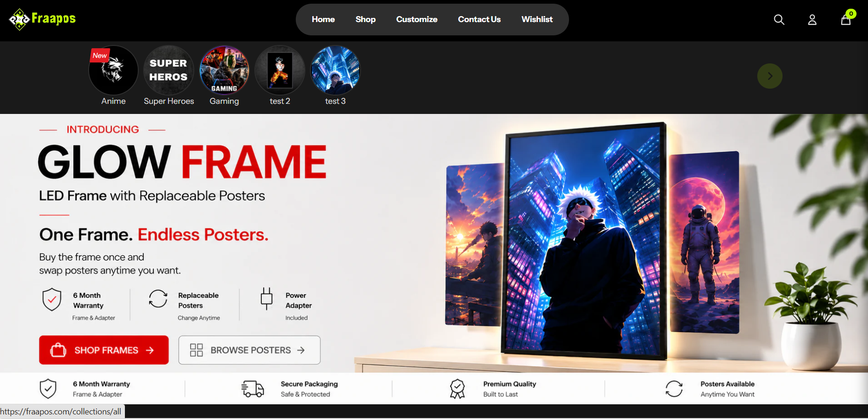Screen dimensions: 868x419
Task: Click the bottom bar warranty shield icon
Action: pyautogui.click(x=48, y=389)
